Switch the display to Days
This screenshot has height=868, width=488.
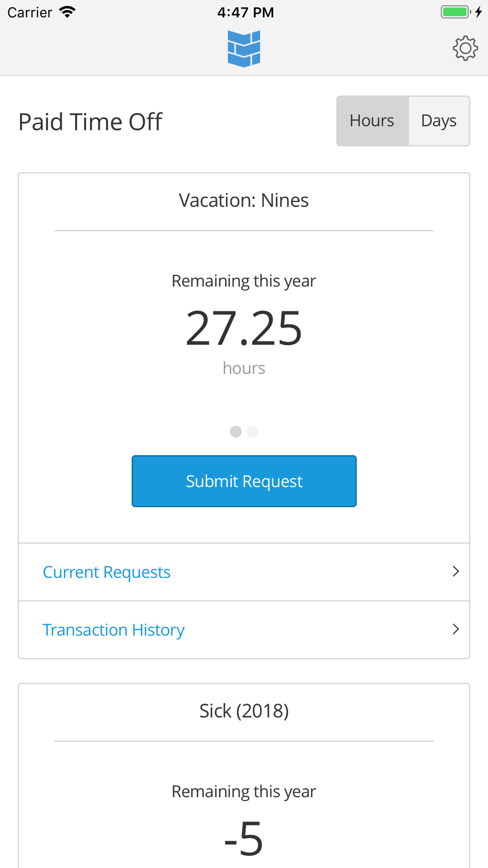(439, 121)
